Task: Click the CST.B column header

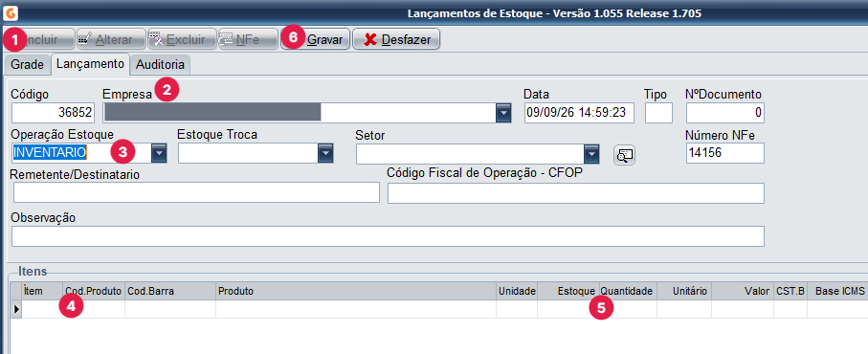Action: coord(790,291)
